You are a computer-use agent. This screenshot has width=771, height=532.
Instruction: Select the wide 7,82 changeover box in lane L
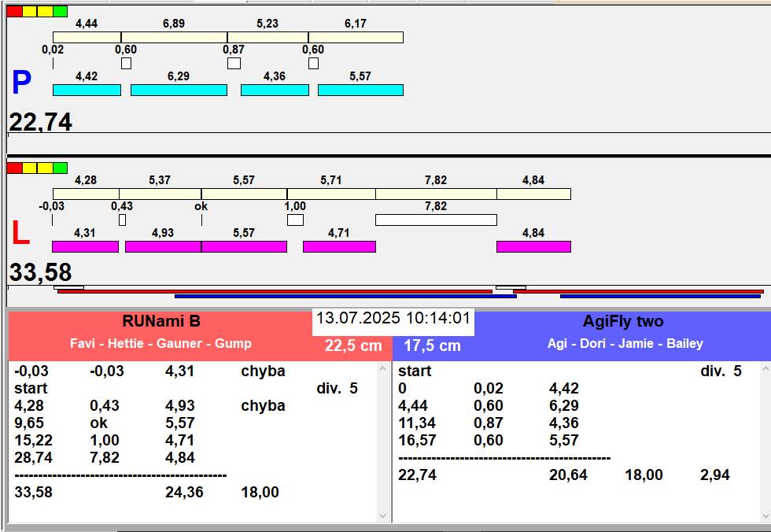pos(436,220)
